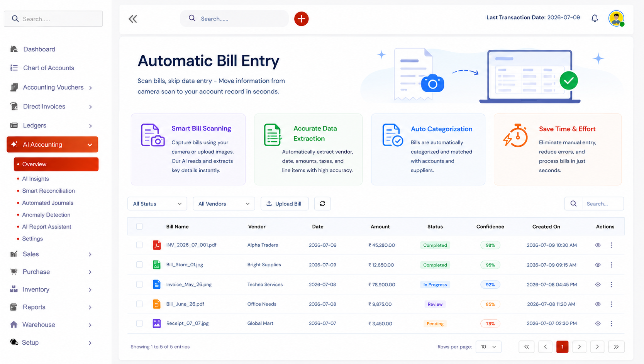Open AI Report Assistant link
The height and width of the screenshot is (364, 644).
[47, 227]
